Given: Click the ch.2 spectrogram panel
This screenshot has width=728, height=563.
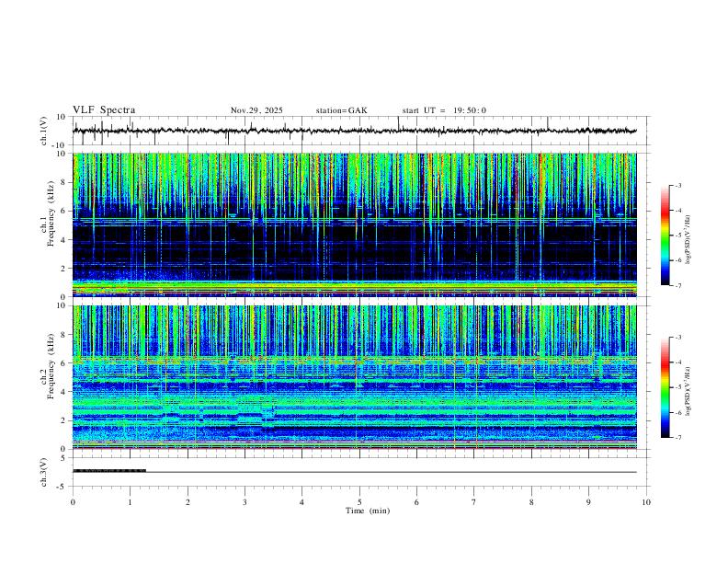Looking at the screenshot, I should click(354, 377).
